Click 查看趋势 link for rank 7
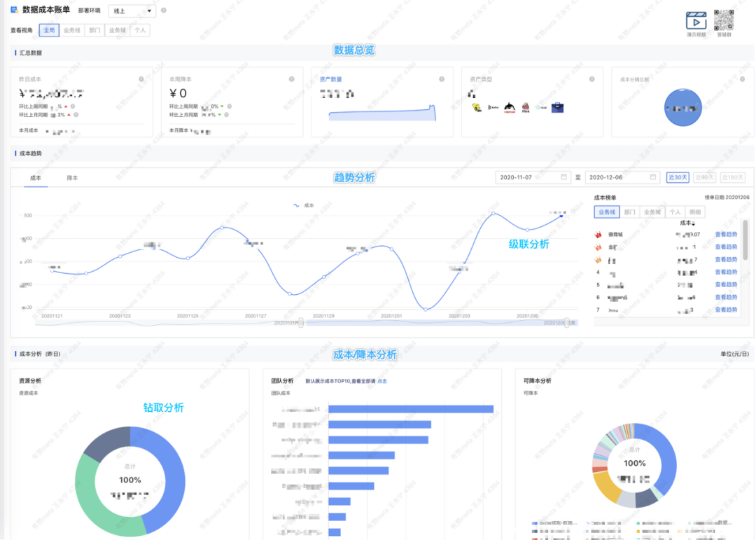This screenshot has width=756, height=540. [726, 310]
